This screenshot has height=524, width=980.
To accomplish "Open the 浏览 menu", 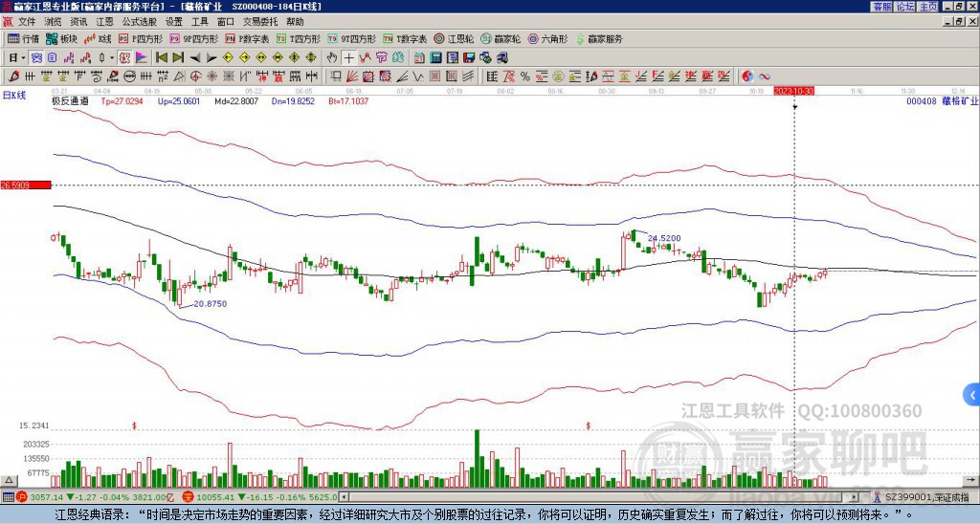I will [54, 22].
